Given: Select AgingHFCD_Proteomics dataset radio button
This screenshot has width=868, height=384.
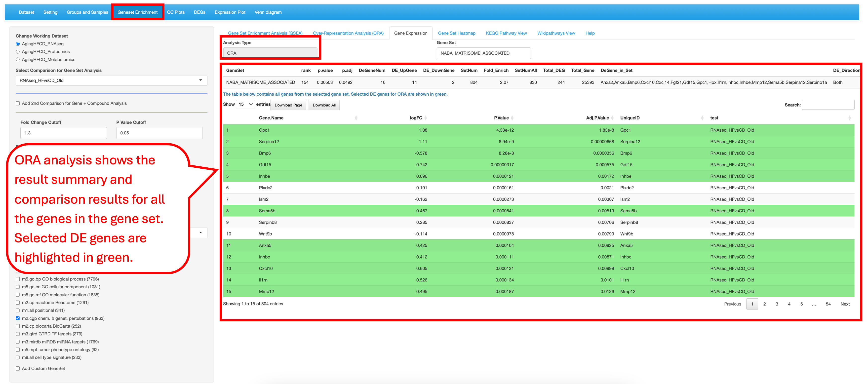Looking at the screenshot, I should tap(18, 51).
